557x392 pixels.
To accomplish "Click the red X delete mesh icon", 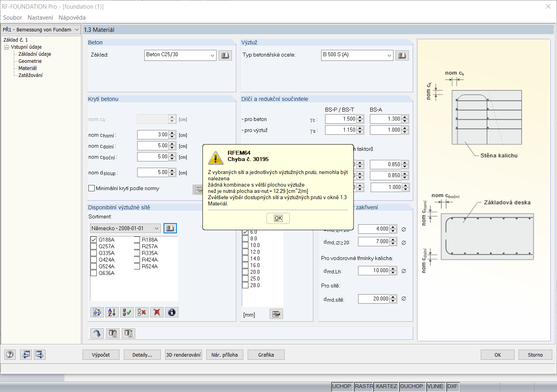I will 157,312.
